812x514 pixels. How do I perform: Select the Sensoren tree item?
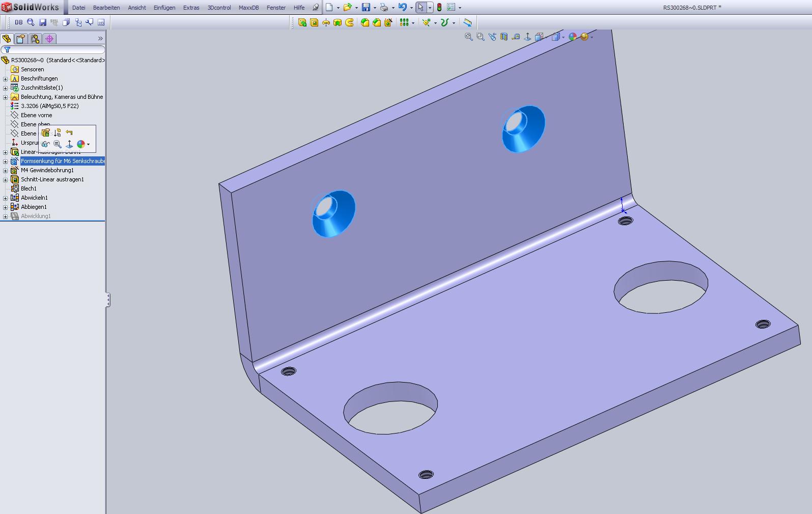(x=32, y=69)
